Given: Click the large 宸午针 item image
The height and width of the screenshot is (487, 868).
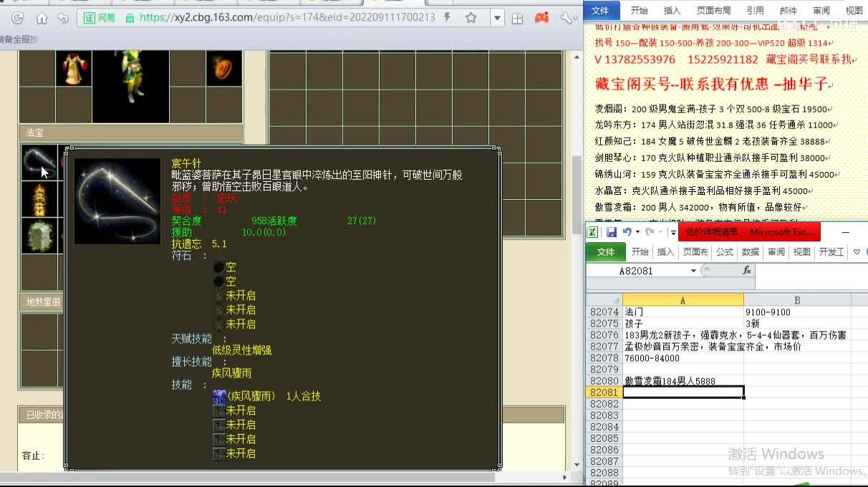Looking at the screenshot, I should click(x=117, y=201).
